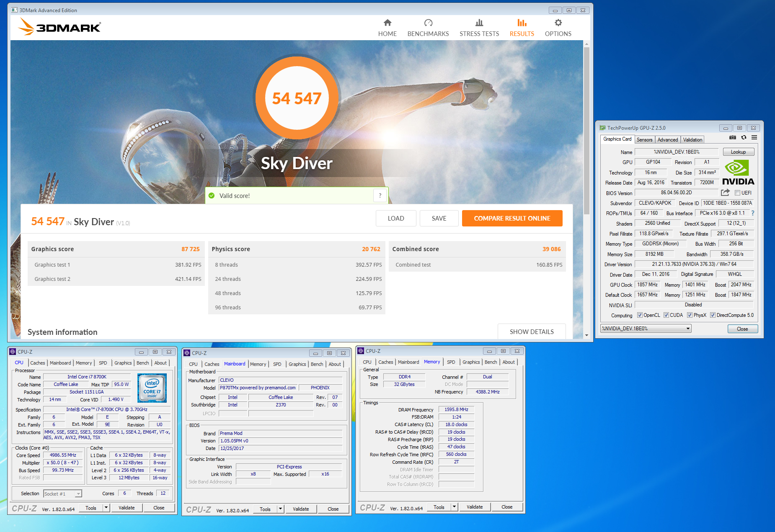
Task: Open Stress Tests via its bar-chart icon
Action: 479,23
